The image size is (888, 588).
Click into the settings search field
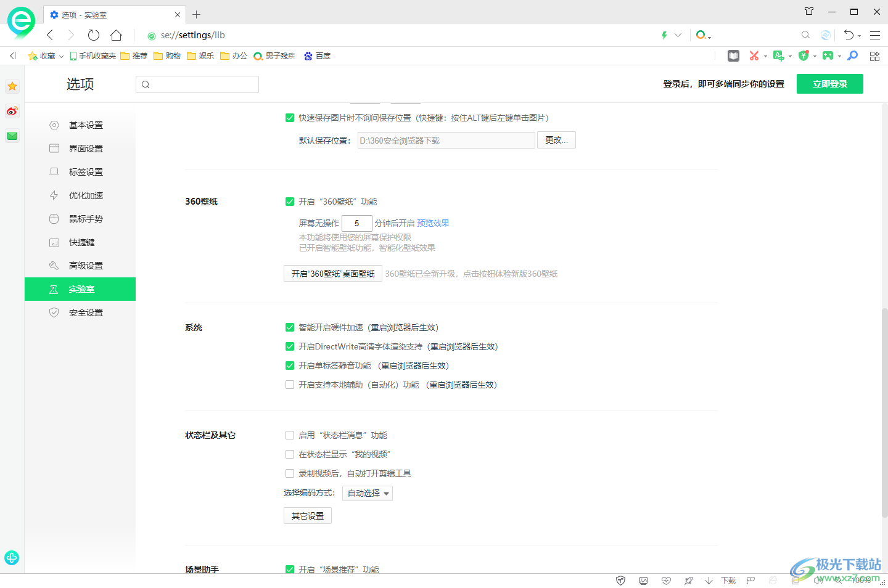pyautogui.click(x=197, y=84)
